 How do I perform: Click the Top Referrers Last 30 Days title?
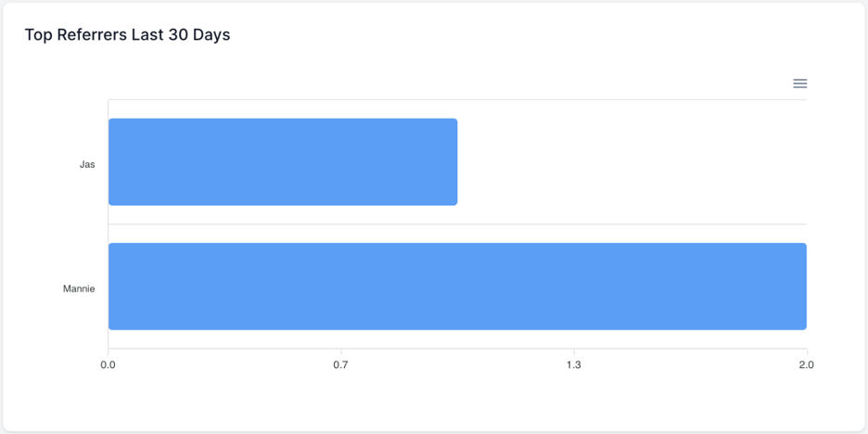click(x=127, y=35)
